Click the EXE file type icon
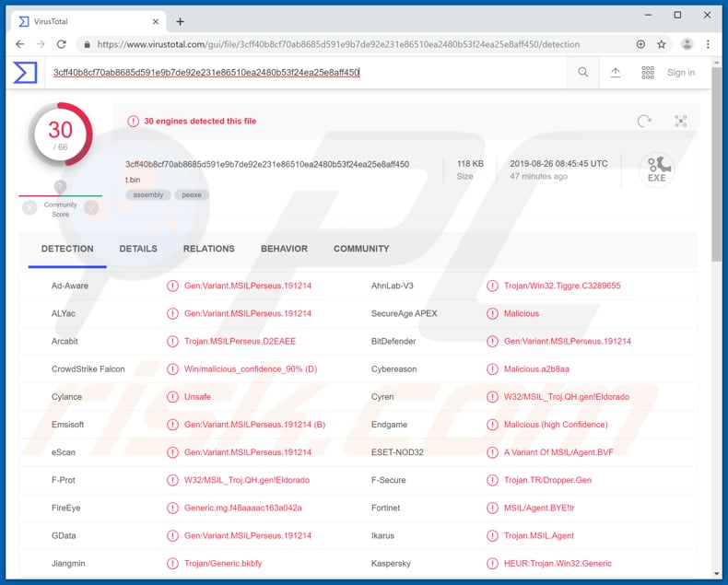728x585 pixels. [656, 170]
